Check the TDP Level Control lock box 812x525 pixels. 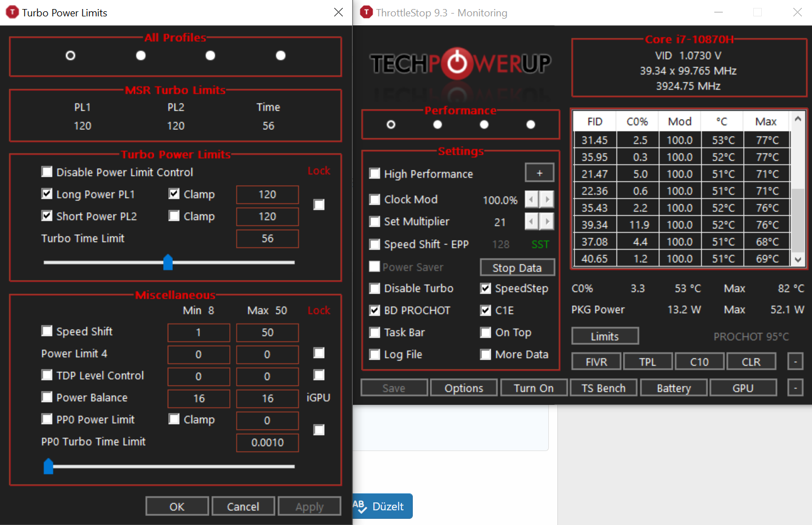click(319, 375)
